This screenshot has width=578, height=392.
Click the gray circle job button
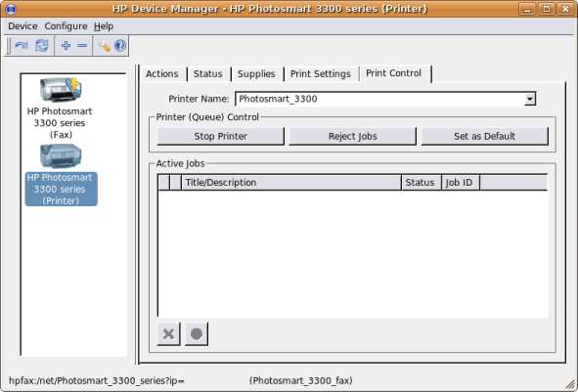point(197,334)
